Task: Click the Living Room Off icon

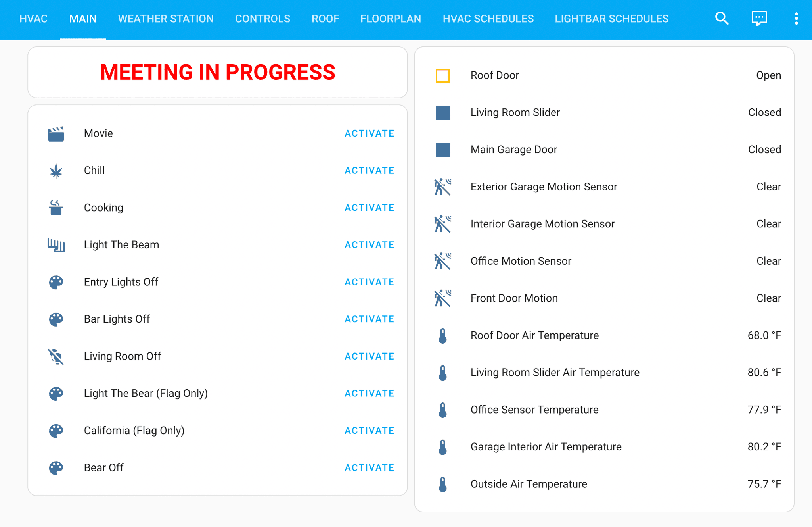Action: (56, 356)
